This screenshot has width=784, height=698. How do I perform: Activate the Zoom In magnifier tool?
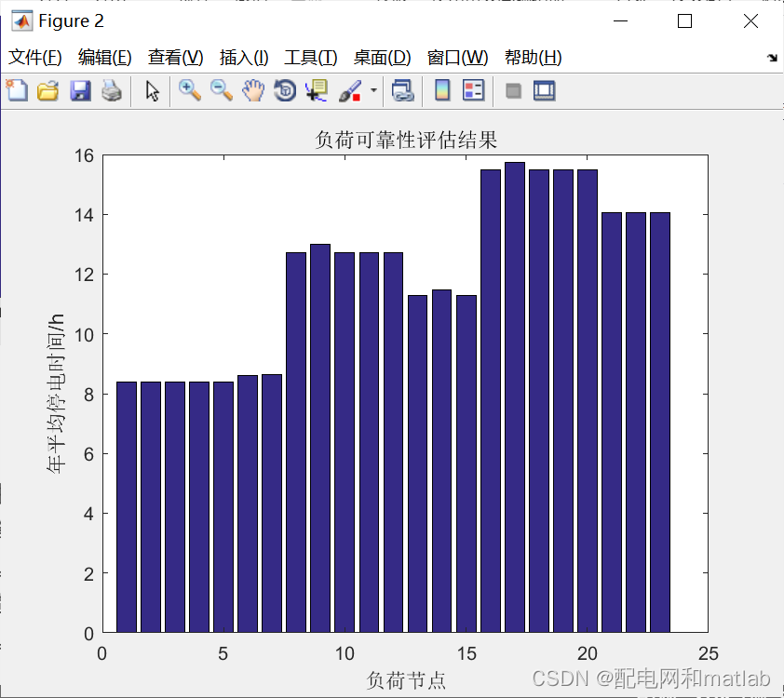pyautogui.click(x=190, y=91)
